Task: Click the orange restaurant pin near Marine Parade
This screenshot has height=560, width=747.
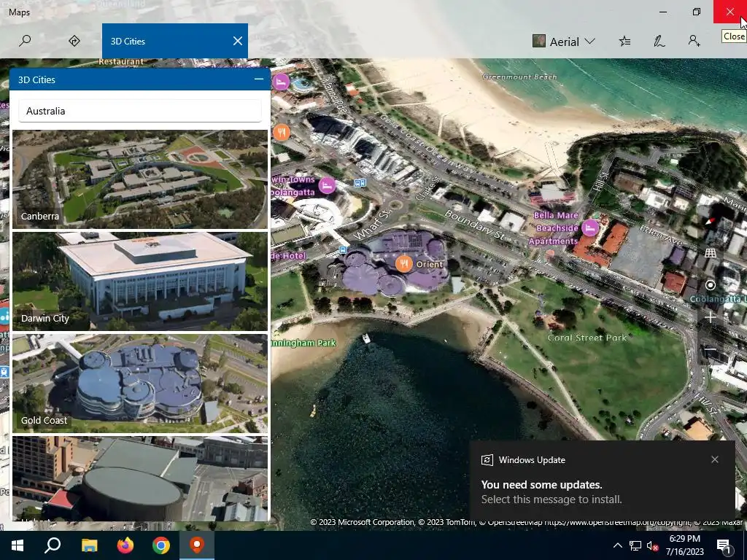Action: coord(282,132)
